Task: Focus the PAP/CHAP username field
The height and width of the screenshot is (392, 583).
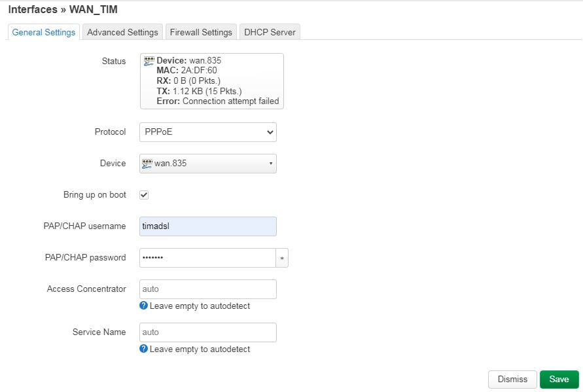Action: (208, 226)
